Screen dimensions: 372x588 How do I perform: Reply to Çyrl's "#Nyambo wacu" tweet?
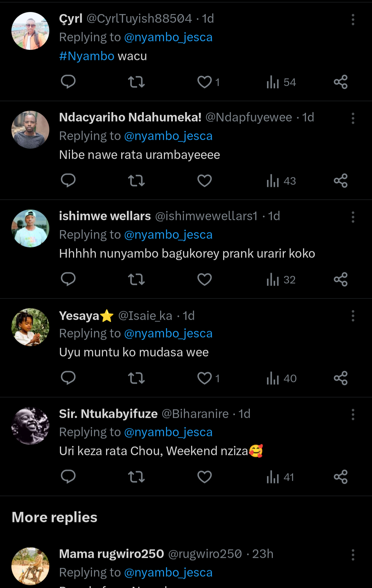pos(68,82)
